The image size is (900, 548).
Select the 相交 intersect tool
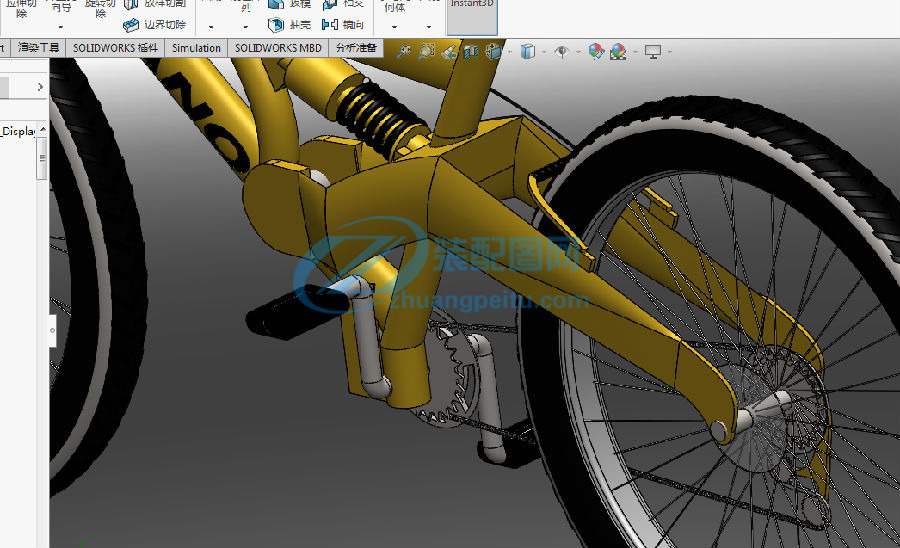[x=343, y=4]
